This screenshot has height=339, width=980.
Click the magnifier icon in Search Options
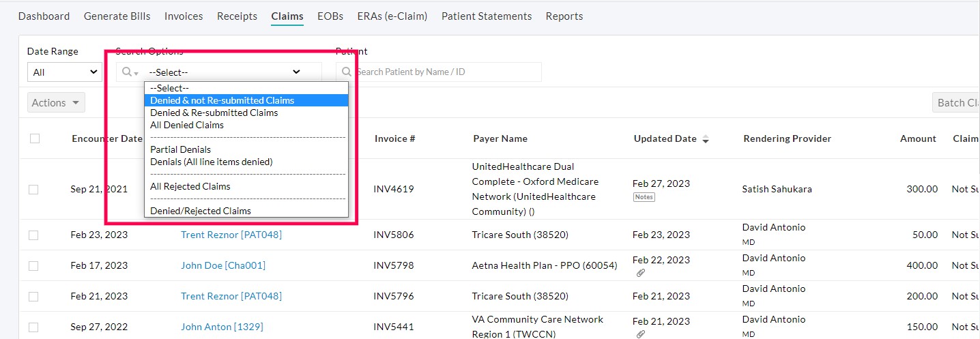point(127,72)
